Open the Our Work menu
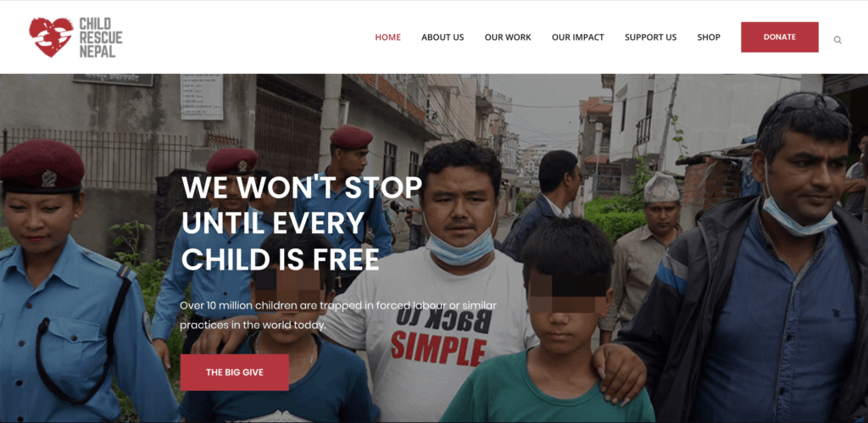 point(508,37)
